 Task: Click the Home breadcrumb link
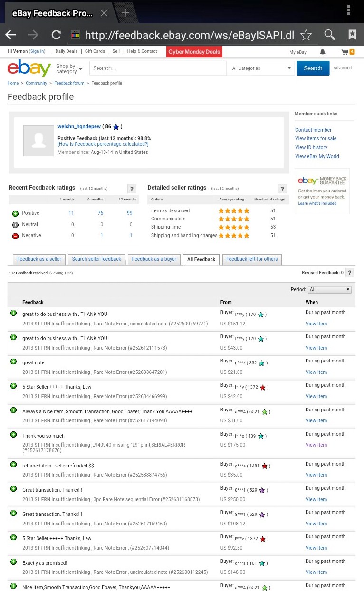pyautogui.click(x=13, y=83)
